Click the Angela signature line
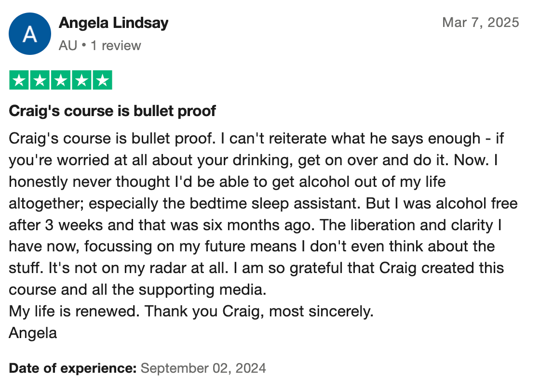The image size is (540, 392). (x=33, y=333)
